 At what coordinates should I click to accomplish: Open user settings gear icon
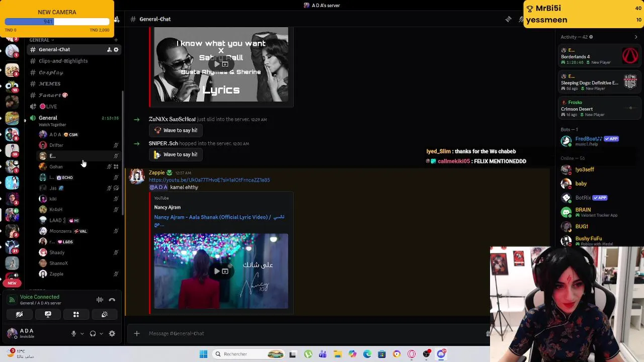click(112, 333)
